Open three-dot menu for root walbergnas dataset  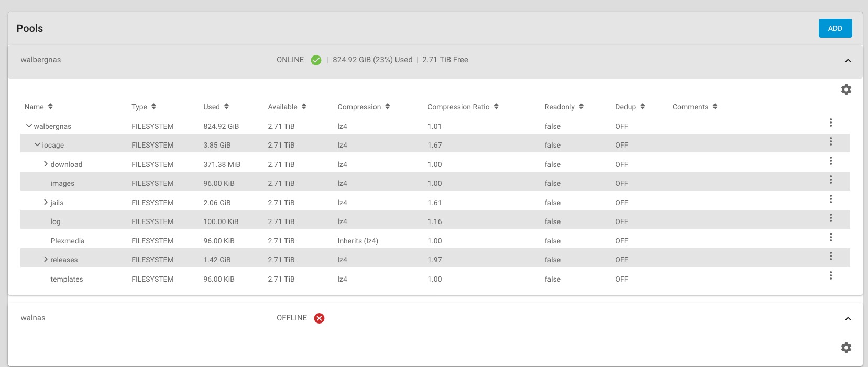[831, 123]
